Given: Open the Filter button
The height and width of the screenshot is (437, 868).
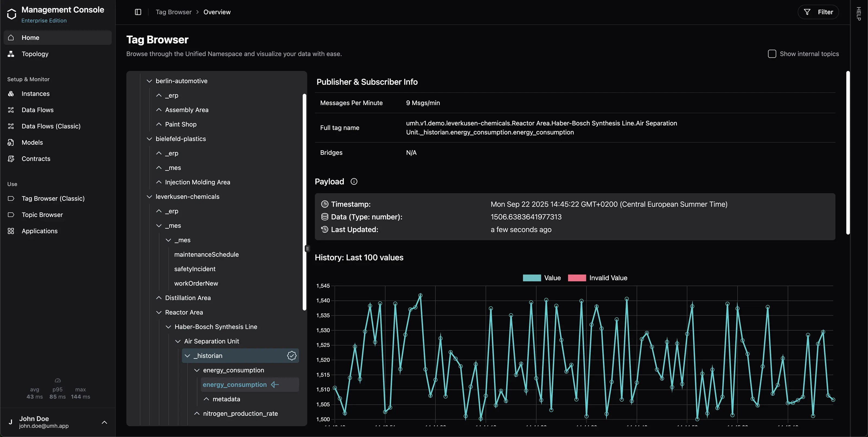Looking at the screenshot, I should [818, 12].
